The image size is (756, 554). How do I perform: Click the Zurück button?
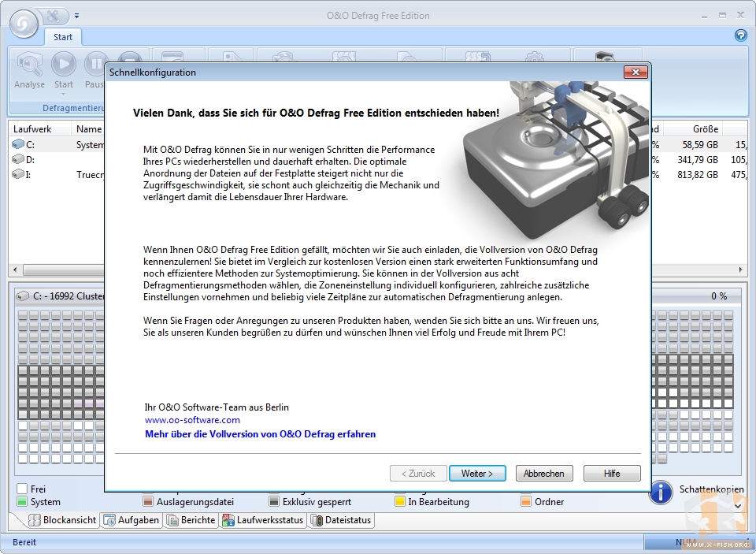coord(418,474)
